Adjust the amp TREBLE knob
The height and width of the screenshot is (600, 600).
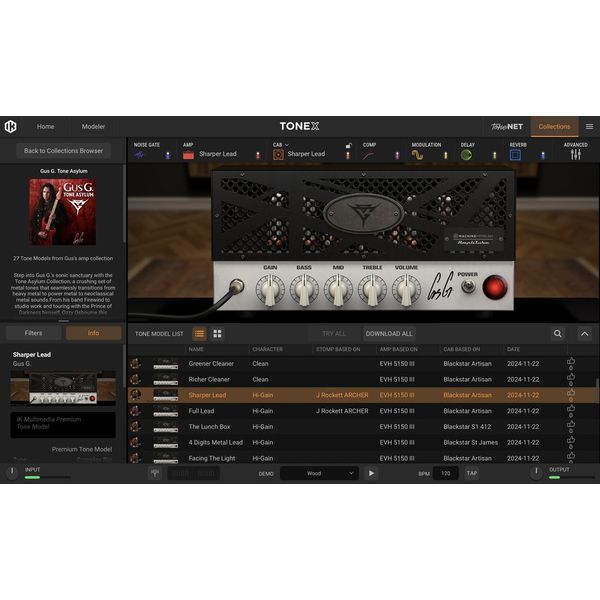pyautogui.click(x=372, y=289)
